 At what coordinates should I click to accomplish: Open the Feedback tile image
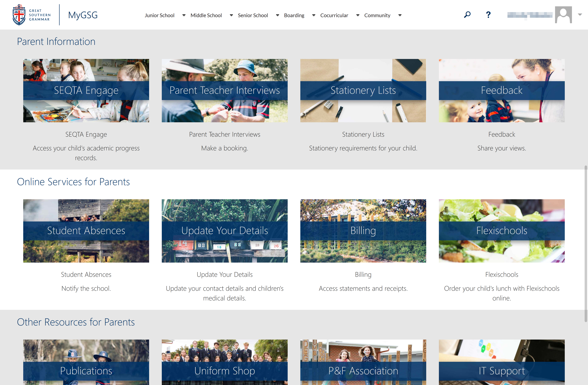pyautogui.click(x=502, y=90)
